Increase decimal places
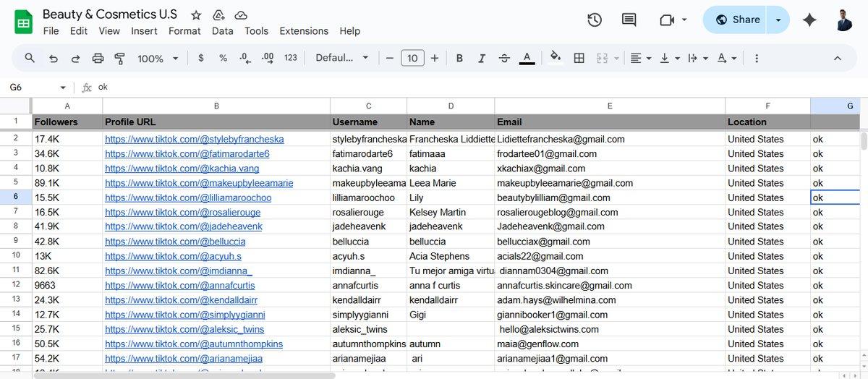The height and width of the screenshot is (379, 868). (x=268, y=58)
